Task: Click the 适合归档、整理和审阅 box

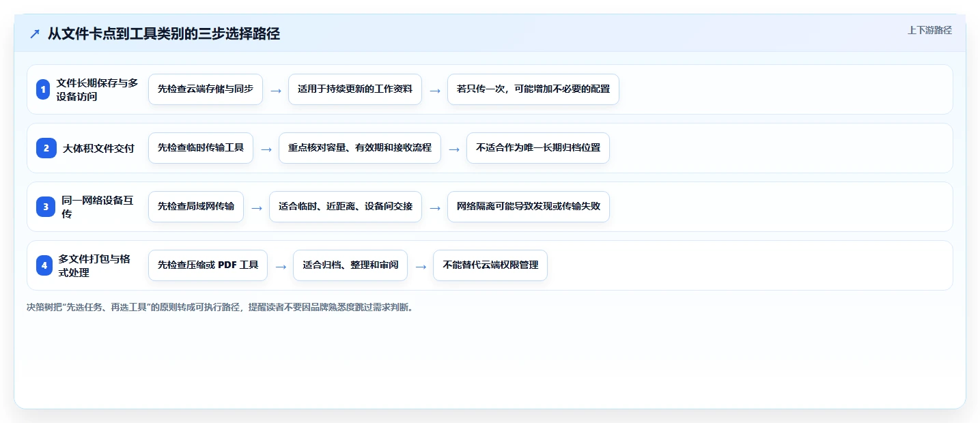Action: pyautogui.click(x=350, y=265)
